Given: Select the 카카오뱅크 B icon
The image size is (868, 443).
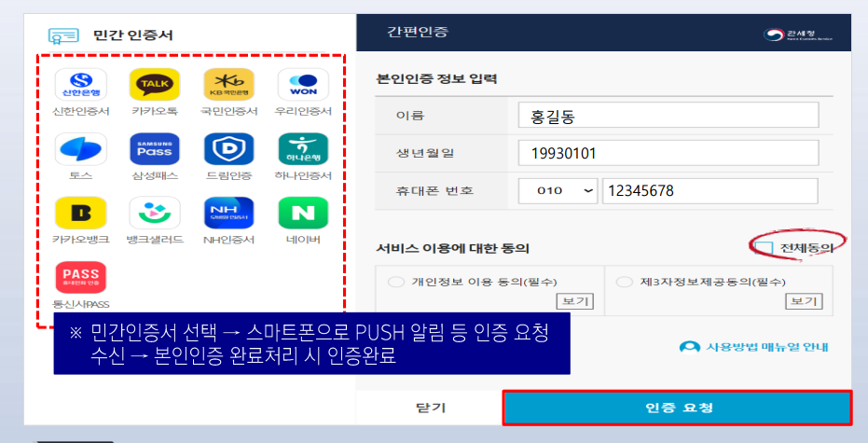Looking at the screenshot, I should click(x=81, y=214).
